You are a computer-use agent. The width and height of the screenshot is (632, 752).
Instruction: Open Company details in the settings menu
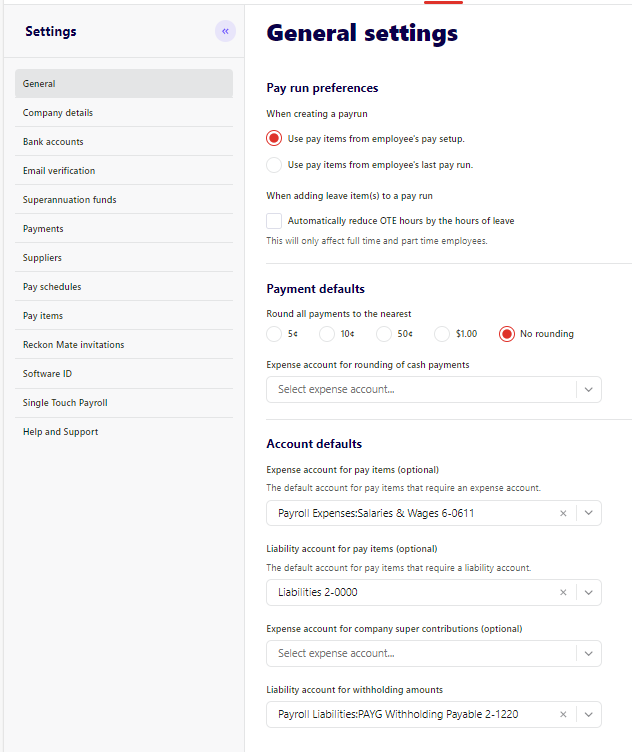coord(58,113)
